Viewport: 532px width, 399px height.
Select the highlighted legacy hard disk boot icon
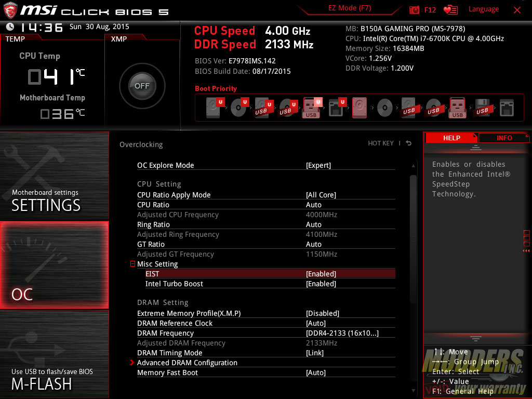pyautogui.click(x=360, y=108)
